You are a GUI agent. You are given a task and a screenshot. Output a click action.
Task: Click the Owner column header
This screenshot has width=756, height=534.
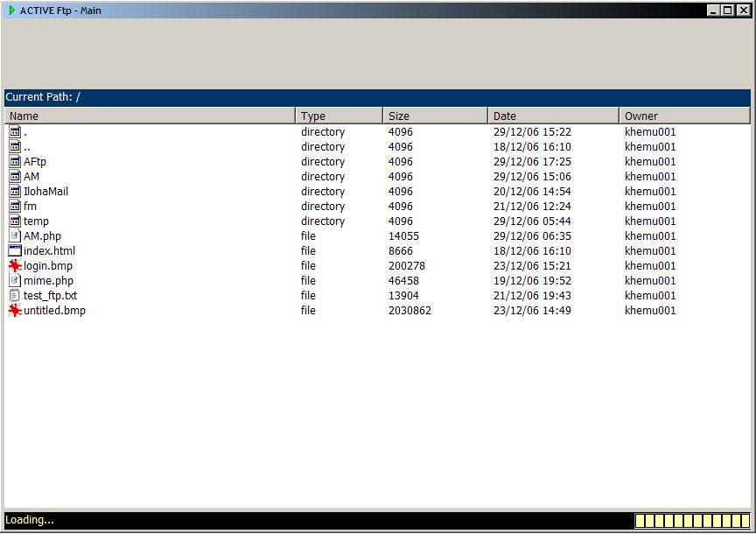point(684,116)
